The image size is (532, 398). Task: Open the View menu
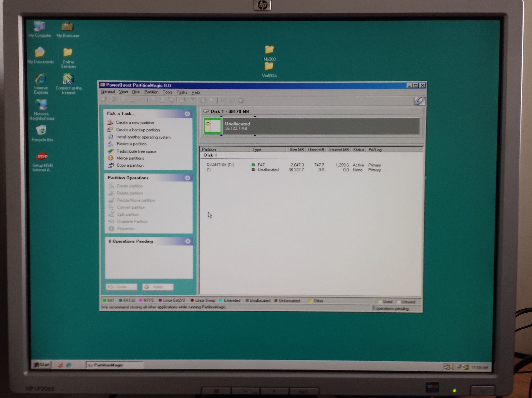point(123,92)
